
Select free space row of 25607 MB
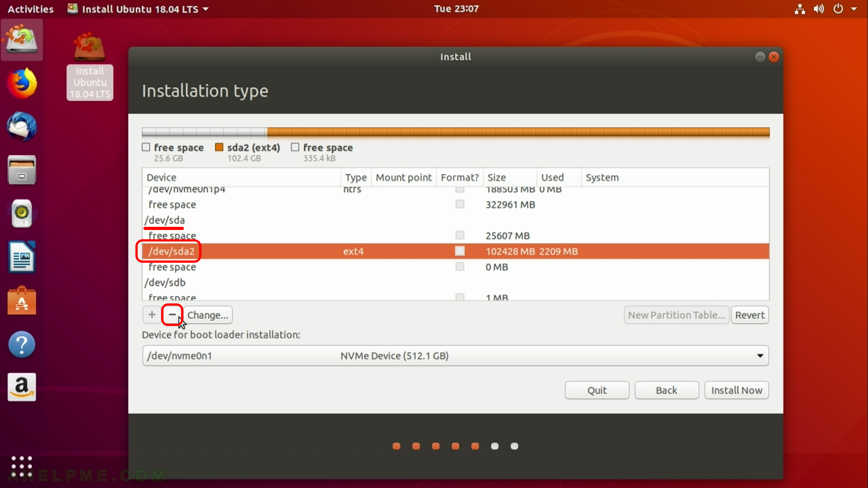tap(455, 235)
